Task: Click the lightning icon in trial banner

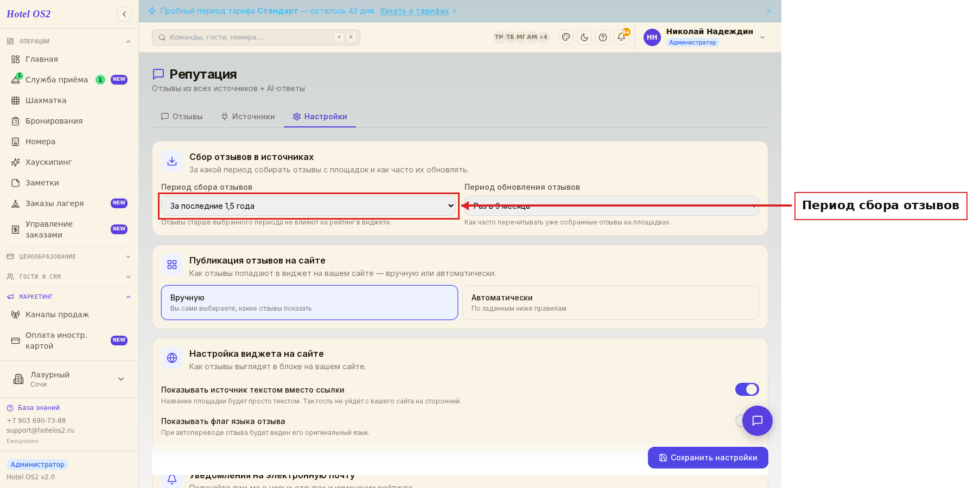Action: [152, 11]
